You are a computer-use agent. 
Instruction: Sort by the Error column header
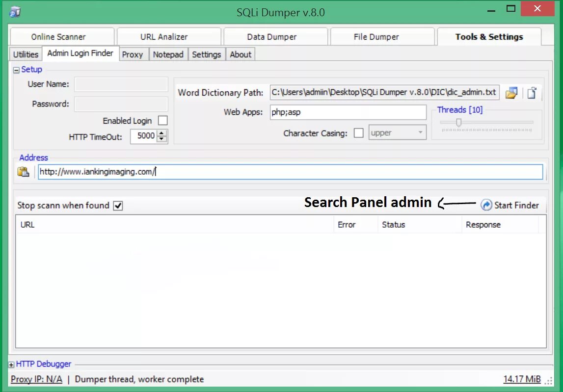(355, 225)
